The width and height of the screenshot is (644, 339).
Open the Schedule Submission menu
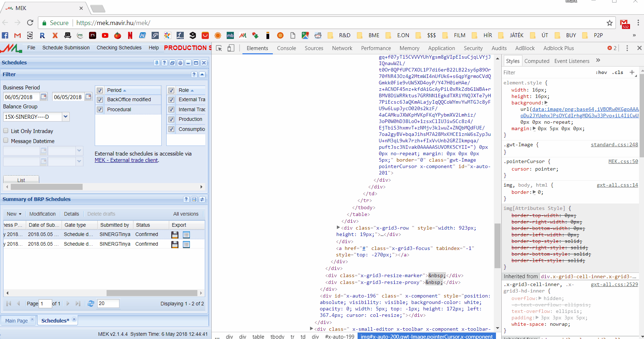66,48
